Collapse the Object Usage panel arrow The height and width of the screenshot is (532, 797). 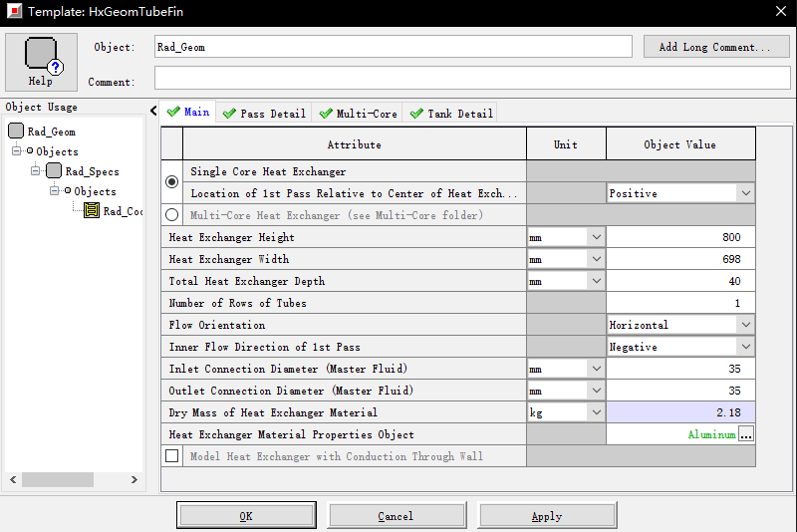pyautogui.click(x=153, y=111)
